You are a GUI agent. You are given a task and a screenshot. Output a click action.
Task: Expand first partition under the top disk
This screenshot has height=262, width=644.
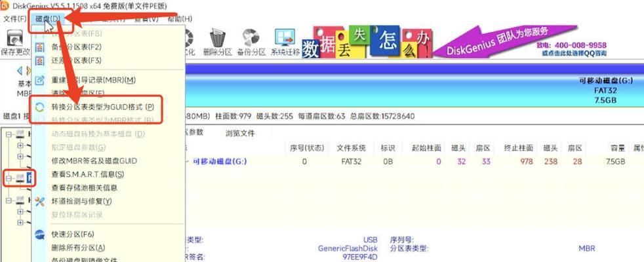pos(20,145)
